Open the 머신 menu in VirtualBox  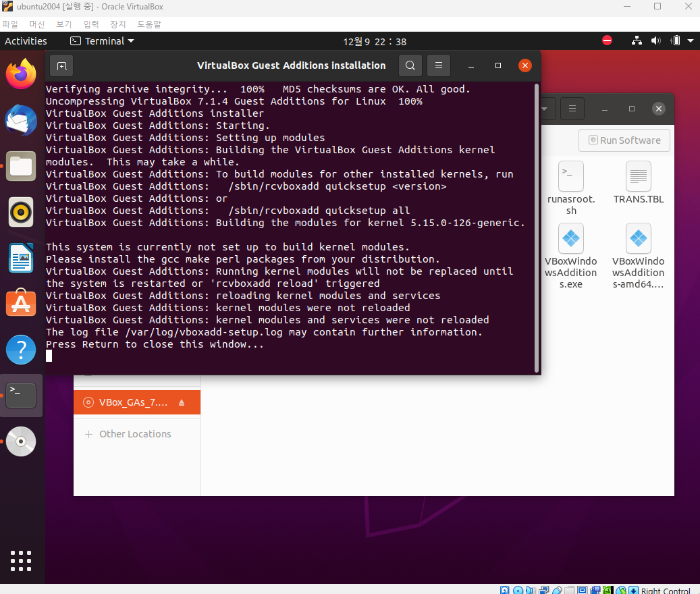37,24
